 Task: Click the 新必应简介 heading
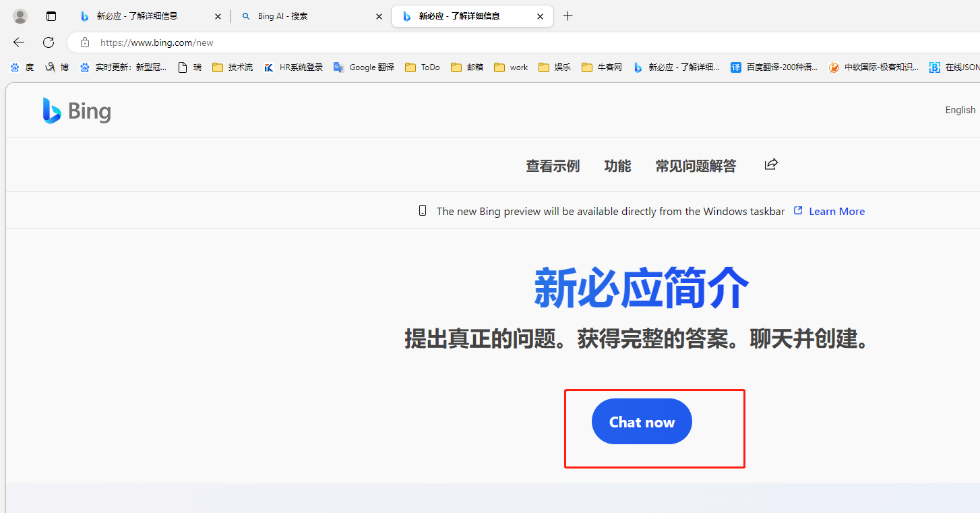(x=642, y=288)
